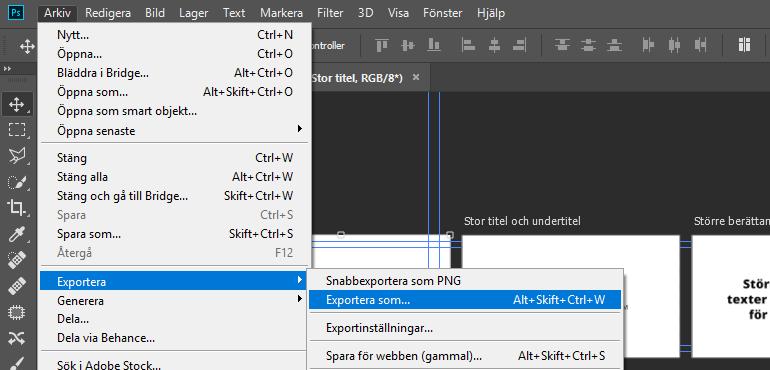770x370 pixels.
Task: Distribute right edges
Action: pyautogui.click(x=700, y=45)
